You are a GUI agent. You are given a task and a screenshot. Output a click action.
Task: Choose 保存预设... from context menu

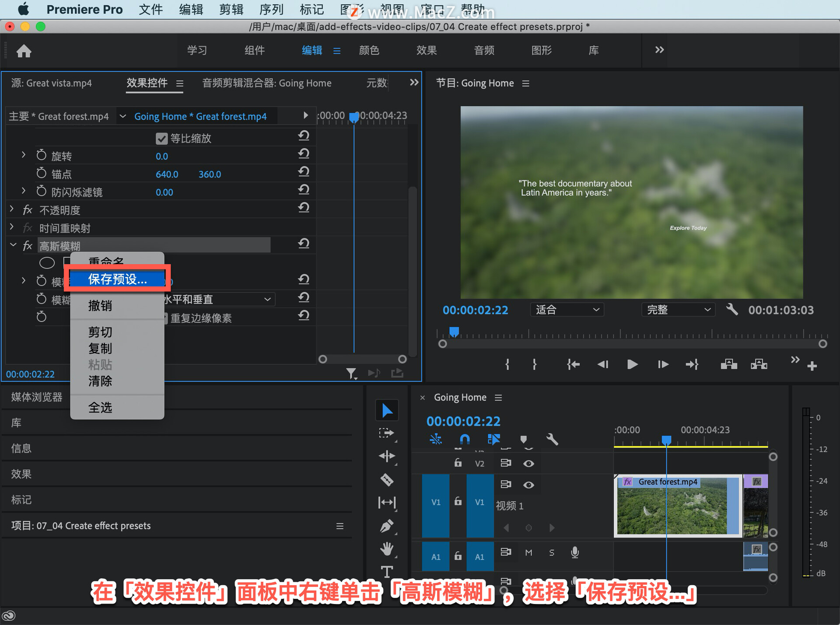pyautogui.click(x=117, y=279)
